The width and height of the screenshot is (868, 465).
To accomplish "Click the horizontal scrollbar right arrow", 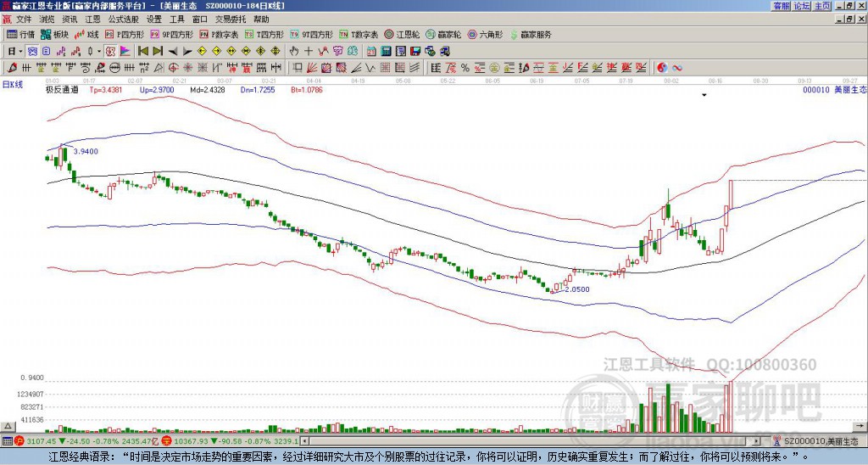I will point(757,441).
